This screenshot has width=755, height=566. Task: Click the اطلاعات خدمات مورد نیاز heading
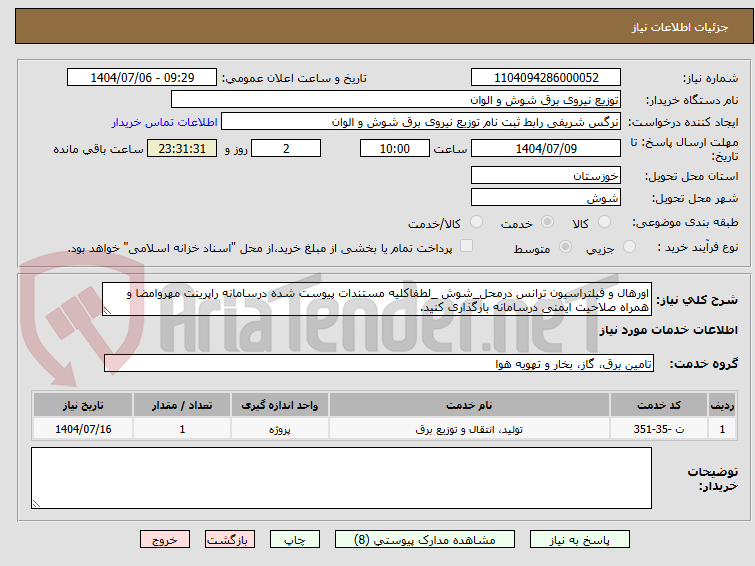(669, 330)
